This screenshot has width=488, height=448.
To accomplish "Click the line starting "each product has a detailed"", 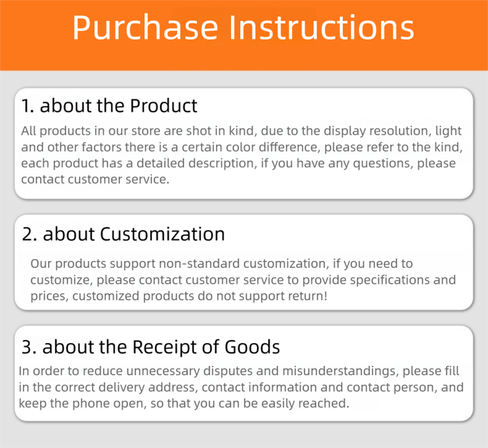I will coord(238,164).
